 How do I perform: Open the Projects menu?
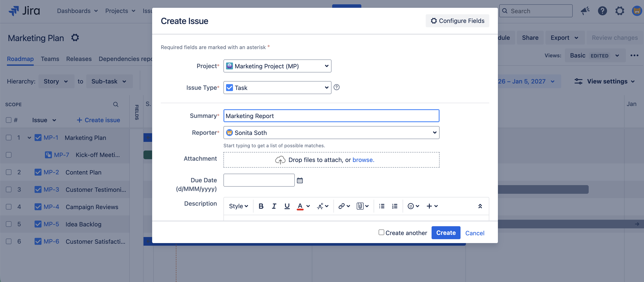pyautogui.click(x=120, y=11)
